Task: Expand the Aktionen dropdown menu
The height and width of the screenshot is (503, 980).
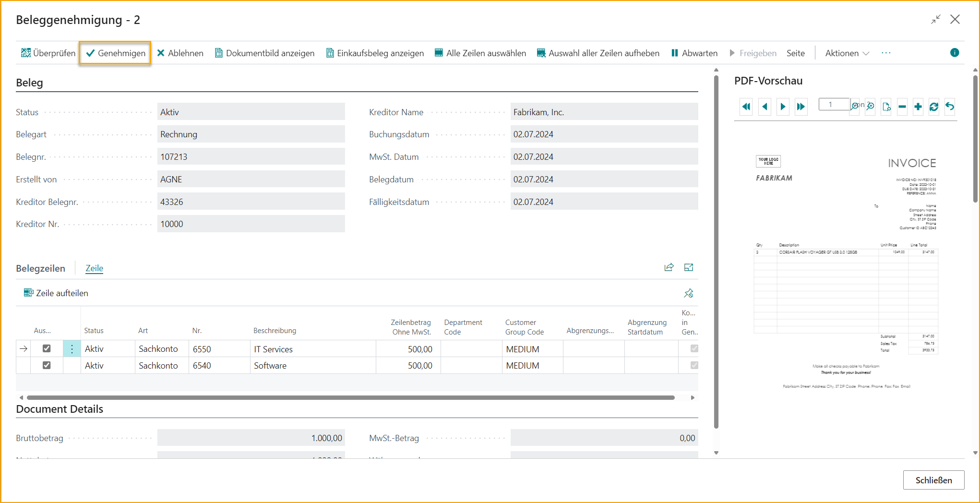Action: coord(847,53)
